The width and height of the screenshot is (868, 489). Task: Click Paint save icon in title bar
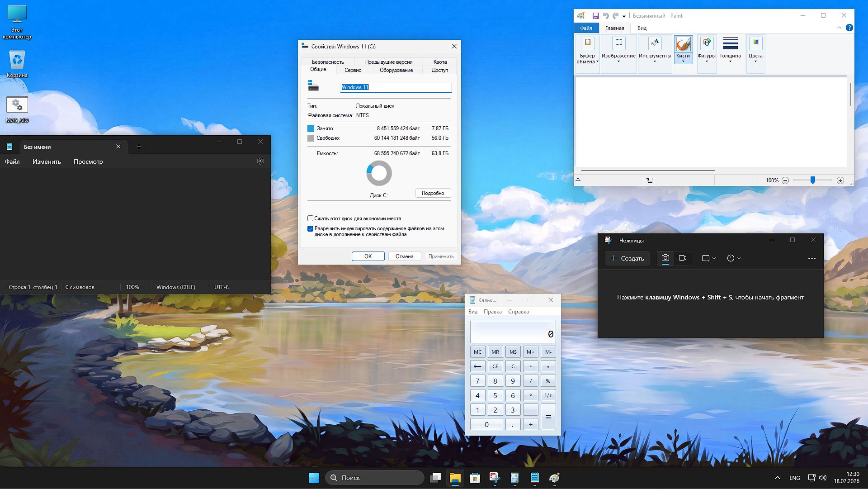595,16
